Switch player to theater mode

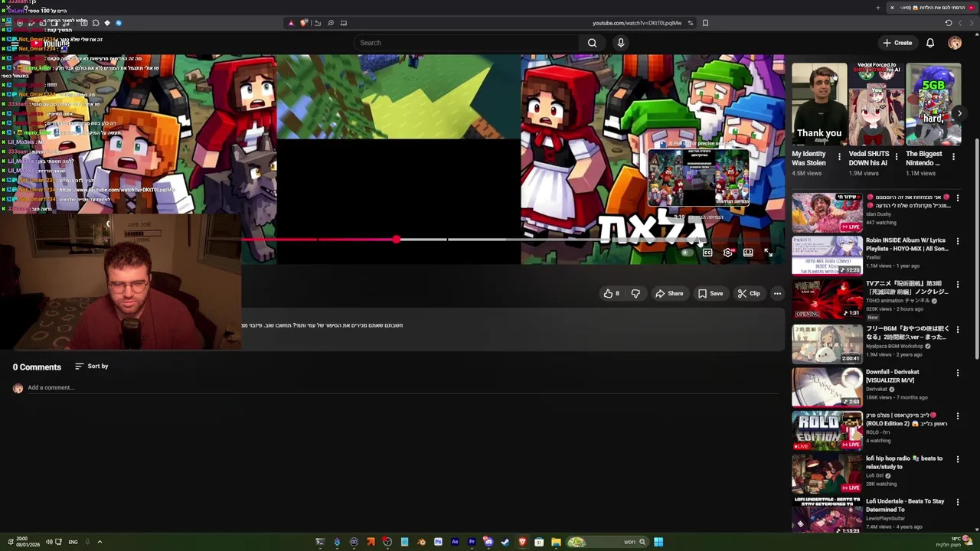(748, 253)
